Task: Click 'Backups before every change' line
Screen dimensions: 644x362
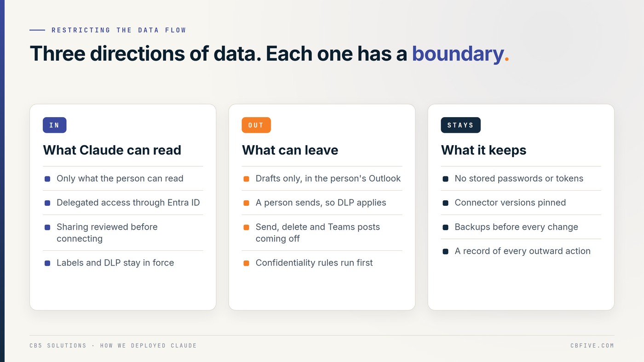Action: pos(516,227)
